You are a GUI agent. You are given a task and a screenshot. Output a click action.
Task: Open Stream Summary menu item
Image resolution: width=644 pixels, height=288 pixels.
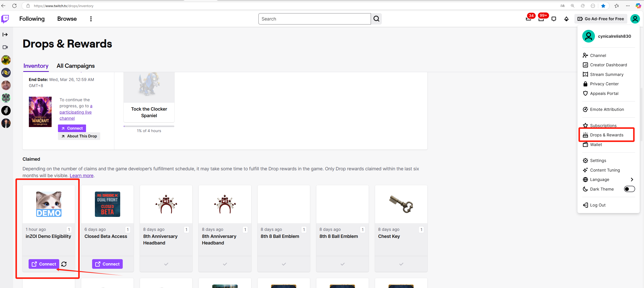coord(608,74)
